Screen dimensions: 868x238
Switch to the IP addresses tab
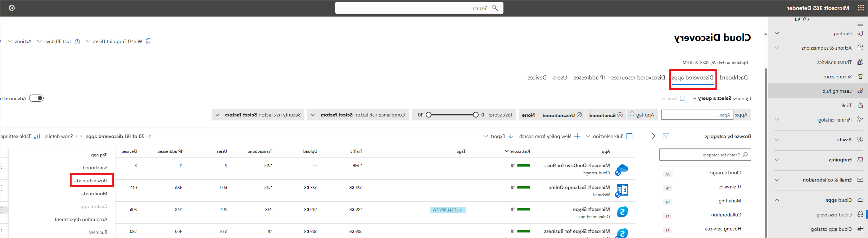[x=589, y=77]
